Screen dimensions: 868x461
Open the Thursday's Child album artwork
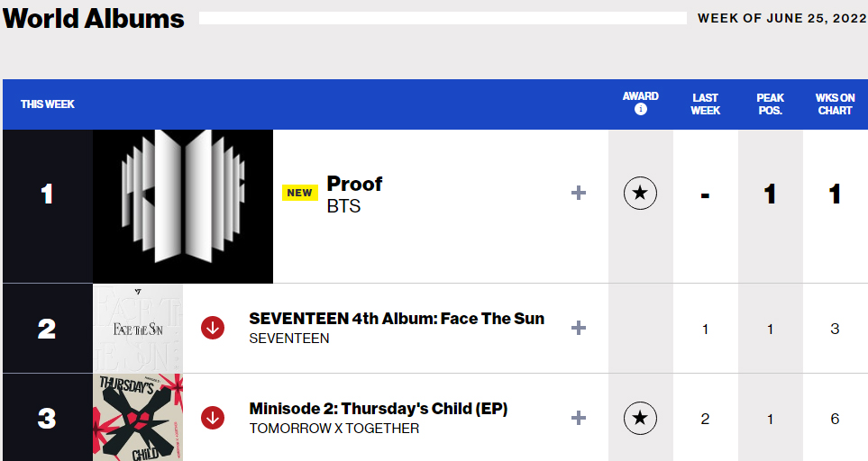click(138, 418)
